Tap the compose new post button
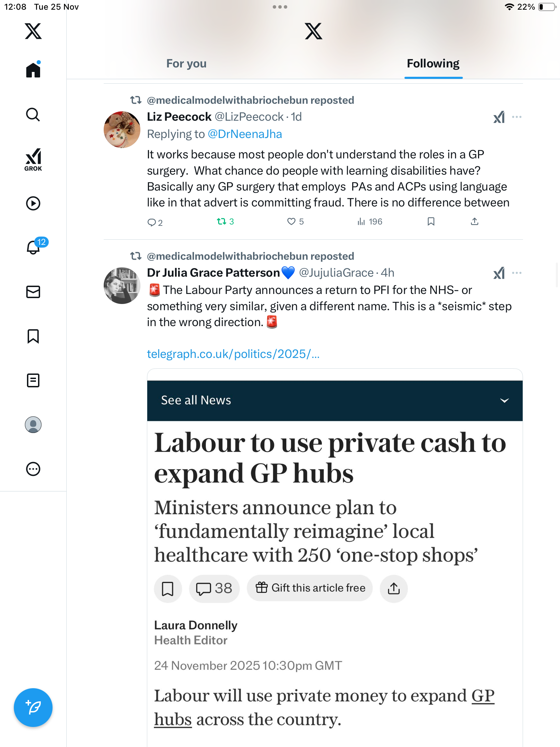This screenshot has width=560, height=747. [33, 707]
